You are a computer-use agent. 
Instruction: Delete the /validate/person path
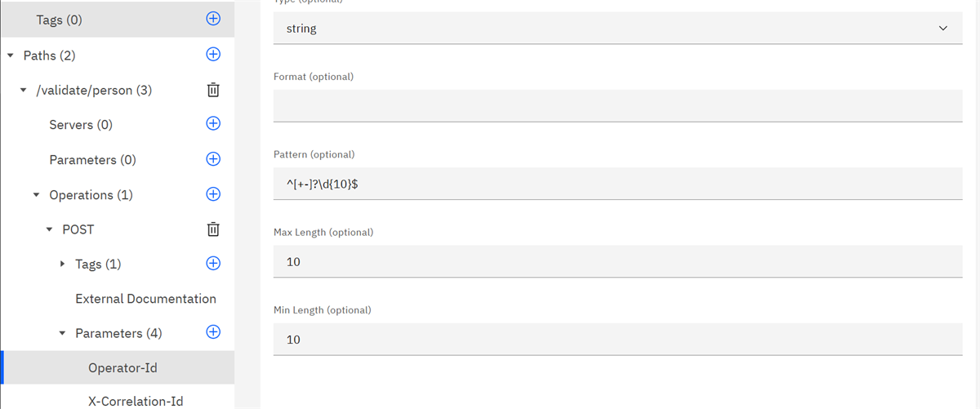(x=213, y=90)
